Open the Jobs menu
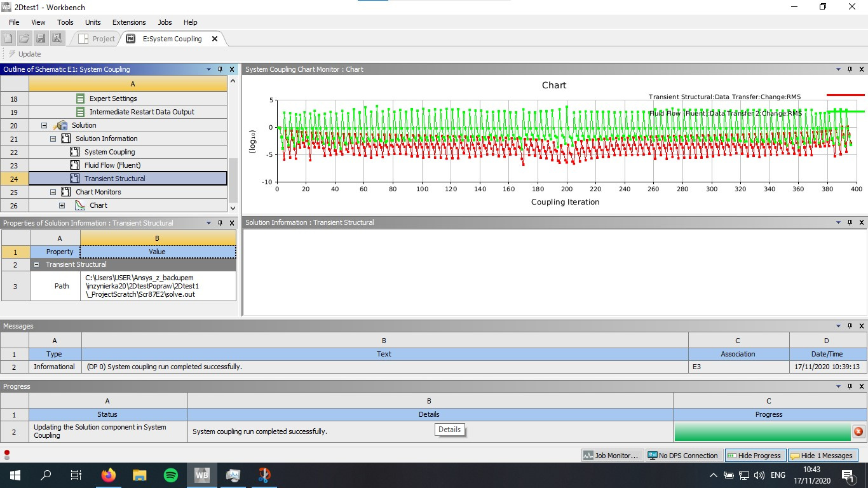Viewport: 868px width, 488px height. point(165,22)
